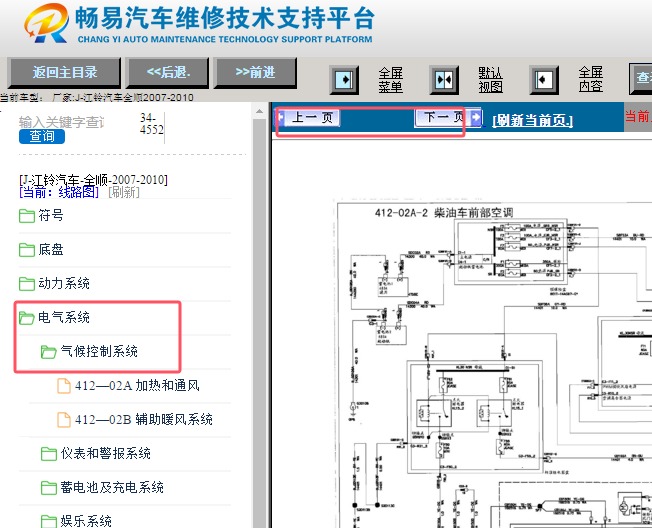Go to next page with 下一页
652x528 pixels.
click(x=442, y=117)
